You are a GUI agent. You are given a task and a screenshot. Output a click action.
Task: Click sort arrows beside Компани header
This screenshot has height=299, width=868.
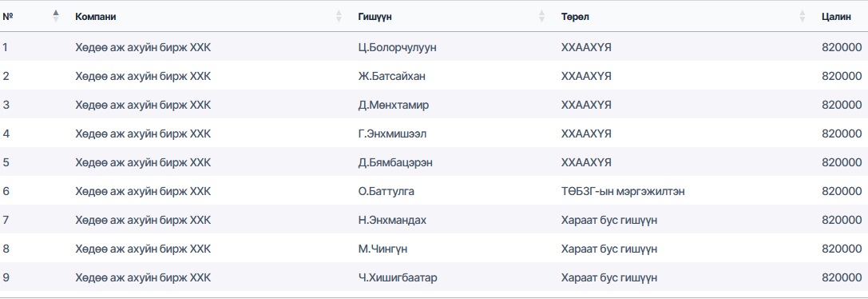pos(339,16)
